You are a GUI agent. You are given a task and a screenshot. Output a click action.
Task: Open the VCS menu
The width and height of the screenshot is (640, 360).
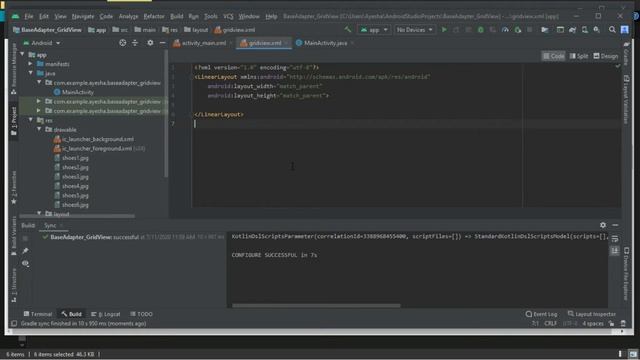tap(228, 16)
